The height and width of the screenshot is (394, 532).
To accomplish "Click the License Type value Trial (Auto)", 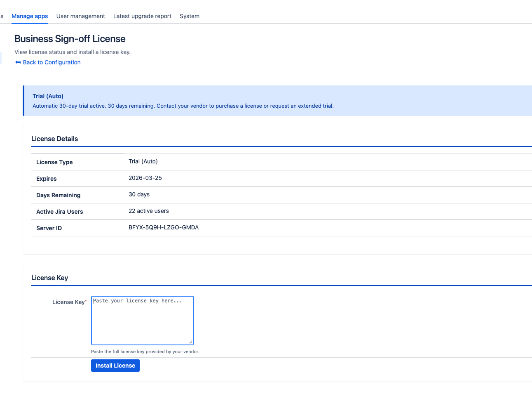I will (x=143, y=161).
